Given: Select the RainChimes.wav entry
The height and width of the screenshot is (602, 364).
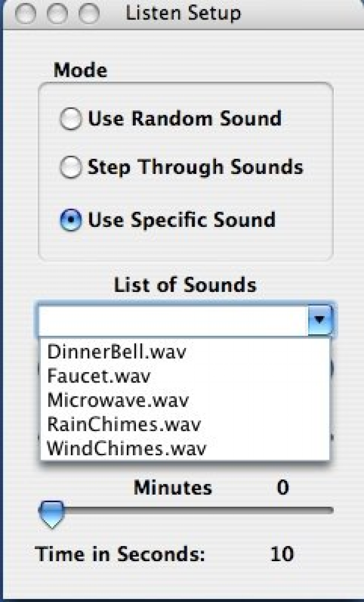Looking at the screenshot, I should pyautogui.click(x=124, y=425).
